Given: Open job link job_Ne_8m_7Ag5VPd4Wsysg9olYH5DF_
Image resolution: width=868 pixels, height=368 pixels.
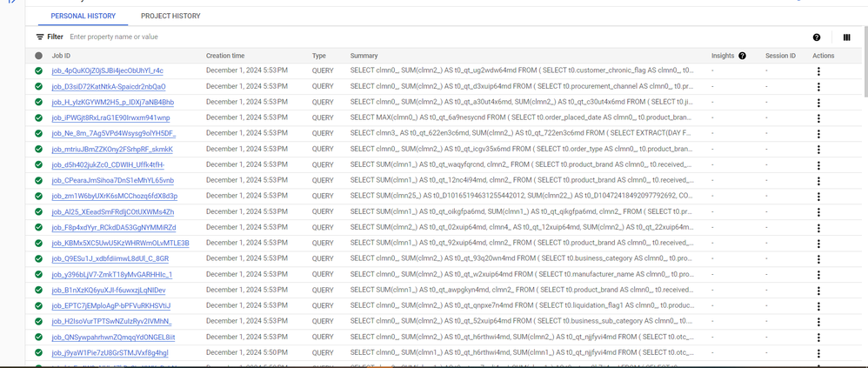Looking at the screenshot, I should tap(114, 133).
